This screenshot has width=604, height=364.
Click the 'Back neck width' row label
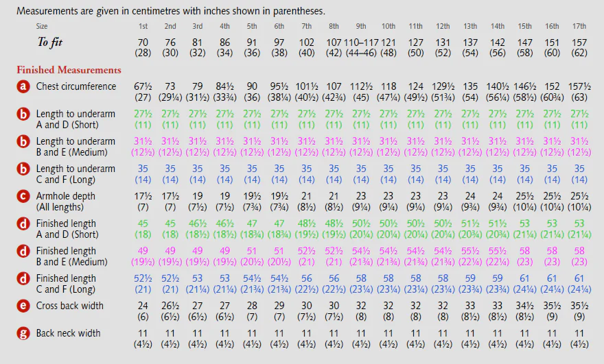[x=69, y=333]
